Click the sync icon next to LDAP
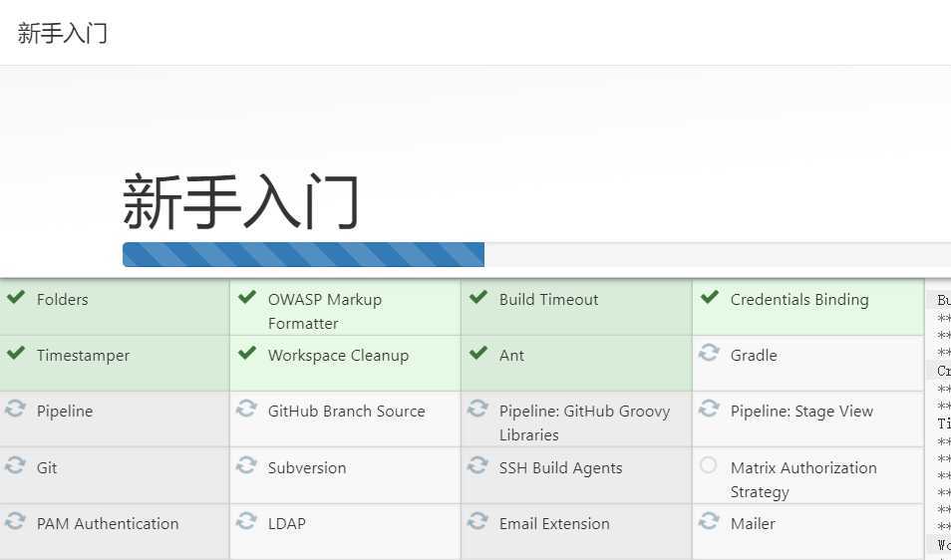This screenshot has width=951, height=560. 246,521
